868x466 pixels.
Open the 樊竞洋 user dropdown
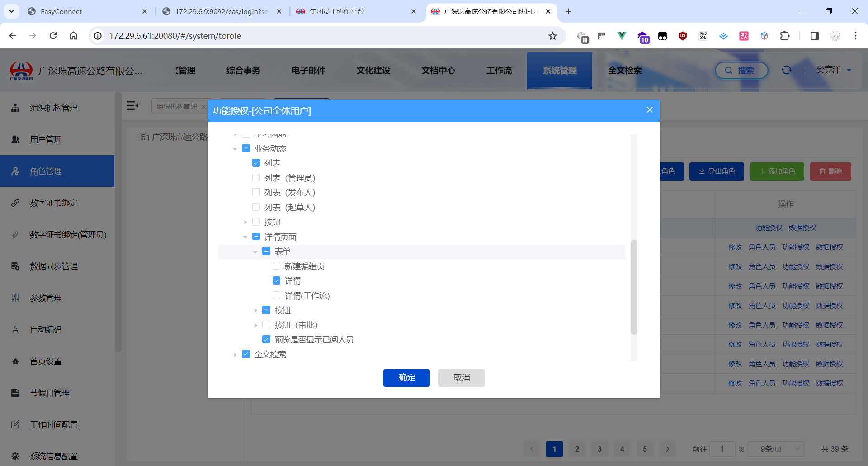click(834, 70)
